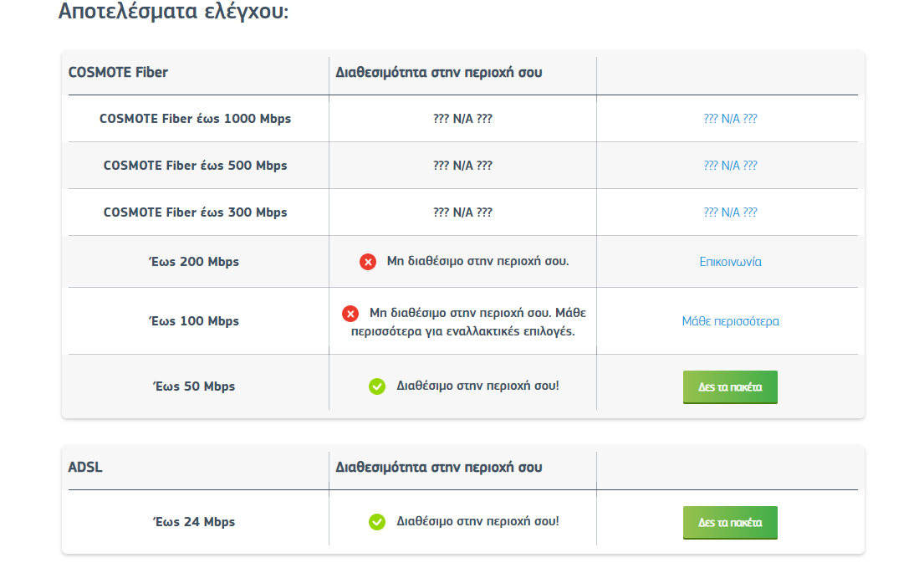Click available message in 24 Mbps row
Screen dimensions: 924x563
(478, 522)
